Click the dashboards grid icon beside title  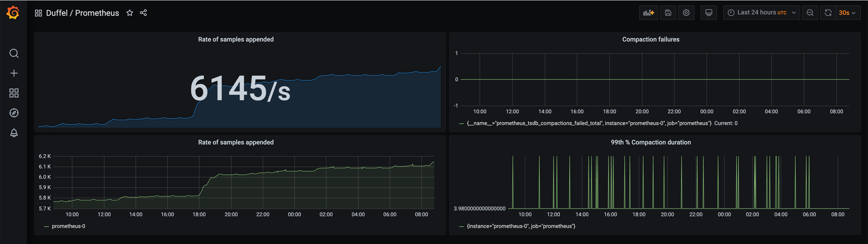pyautogui.click(x=38, y=13)
